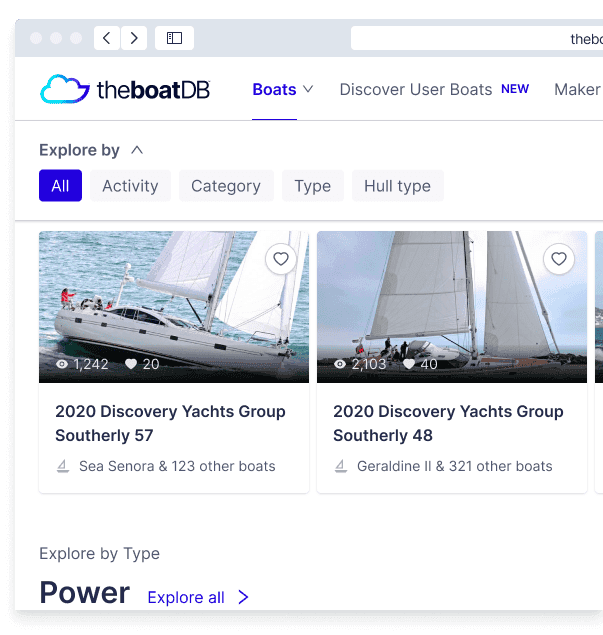
Task: Select the Activity filter chip
Action: [130, 186]
